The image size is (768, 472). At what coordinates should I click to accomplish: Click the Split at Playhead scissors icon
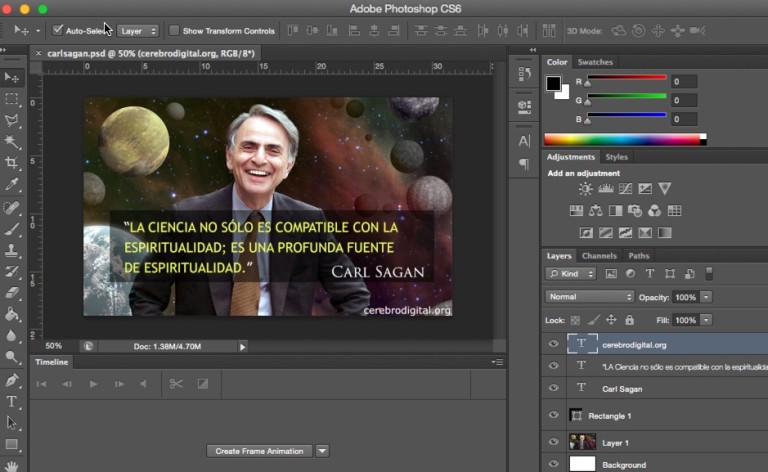click(176, 383)
